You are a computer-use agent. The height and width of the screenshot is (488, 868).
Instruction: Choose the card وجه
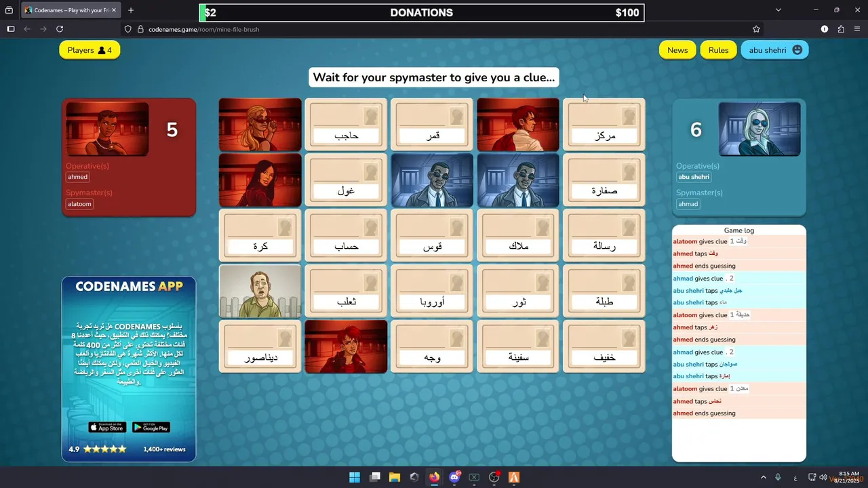432,346
